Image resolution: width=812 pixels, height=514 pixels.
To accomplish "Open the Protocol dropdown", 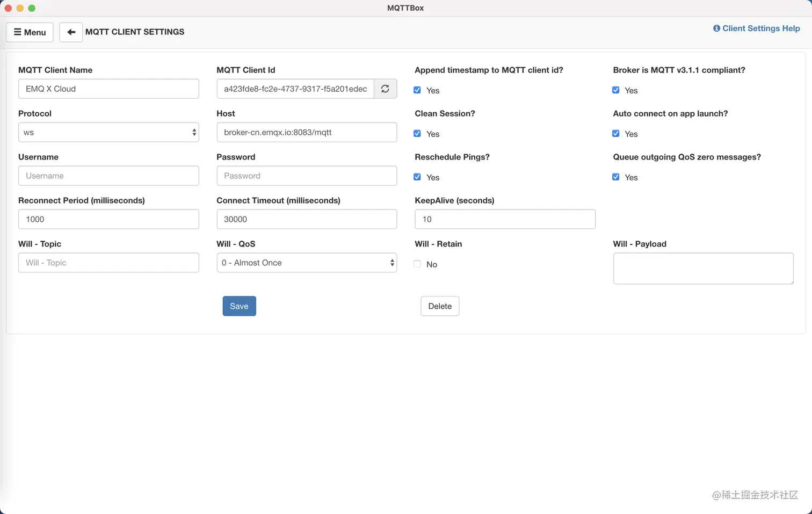I will (x=108, y=133).
